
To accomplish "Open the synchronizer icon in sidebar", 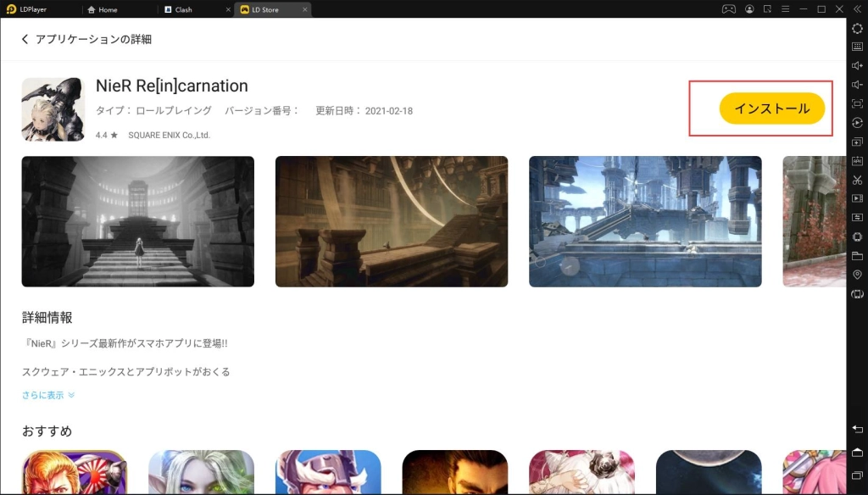I will pyautogui.click(x=858, y=218).
